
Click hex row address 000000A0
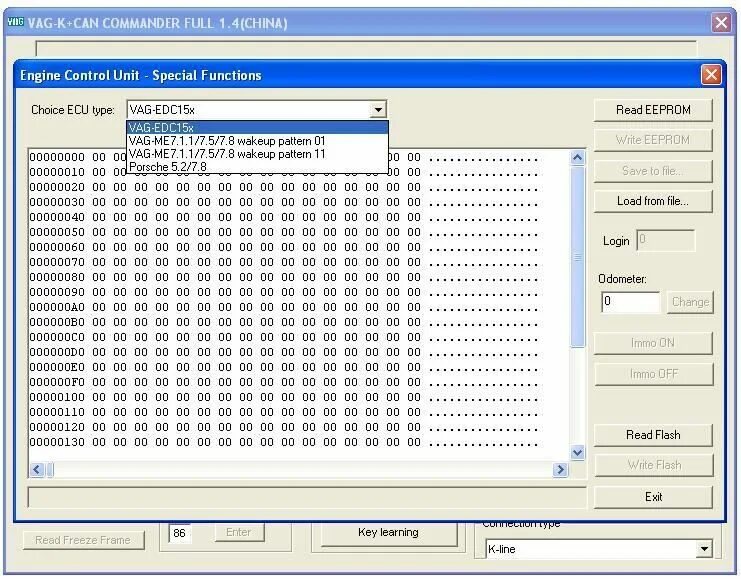(57, 307)
